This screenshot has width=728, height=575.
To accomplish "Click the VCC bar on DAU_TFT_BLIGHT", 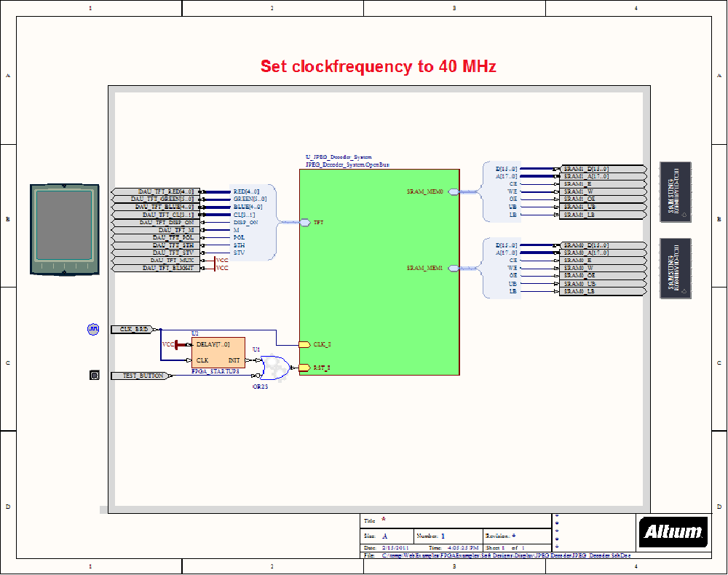I will [x=221, y=268].
